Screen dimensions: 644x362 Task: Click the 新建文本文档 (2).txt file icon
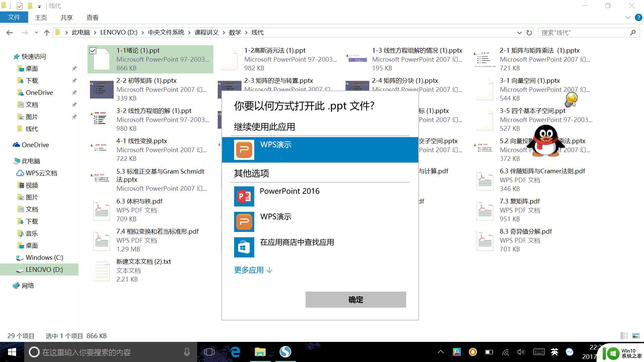pos(102,270)
